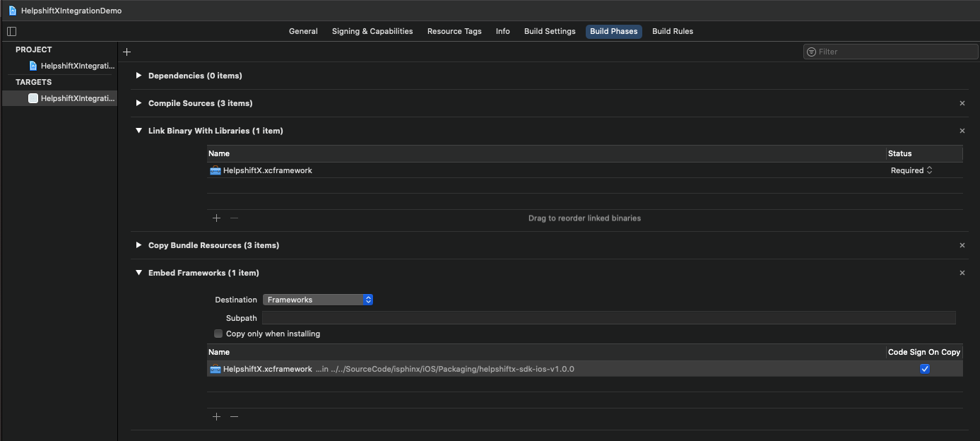Select HelpshiftXIntegration project in sidebar
This screenshot has height=441, width=980.
(x=76, y=66)
